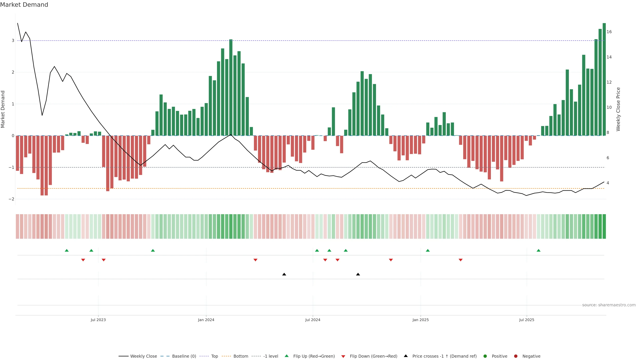
Task: Click the last green flip-up marker after Jul 2025
Action: (539, 250)
